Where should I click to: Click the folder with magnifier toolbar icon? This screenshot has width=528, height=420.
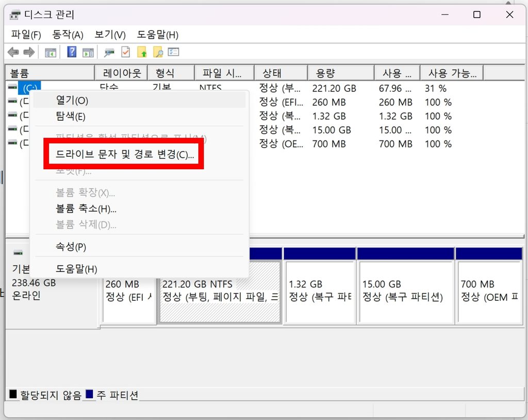[x=158, y=52]
